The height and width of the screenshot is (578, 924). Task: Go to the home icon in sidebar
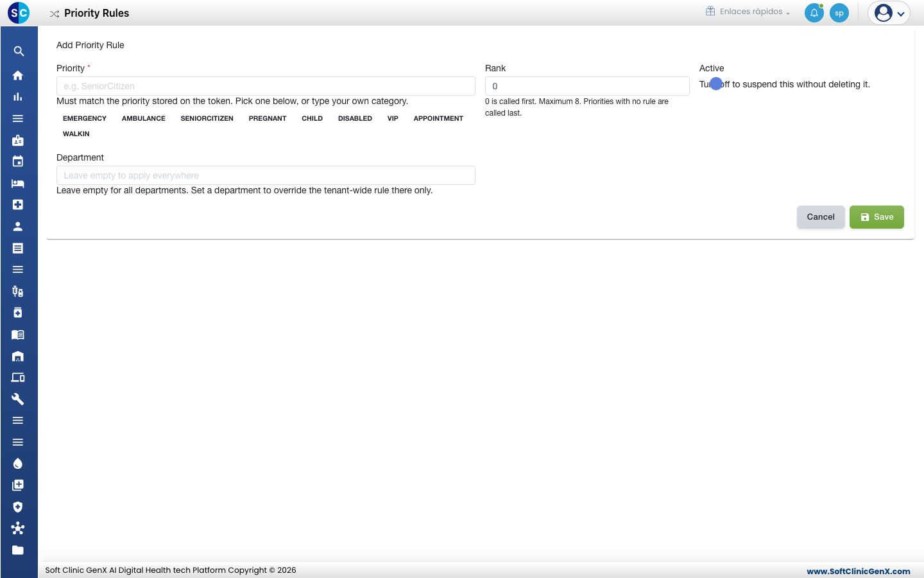click(18, 75)
